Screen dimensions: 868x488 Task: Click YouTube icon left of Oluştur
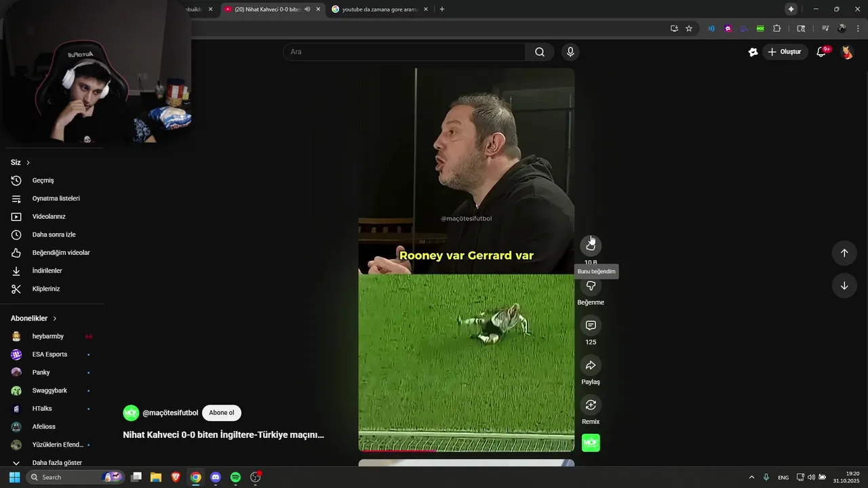tap(753, 52)
